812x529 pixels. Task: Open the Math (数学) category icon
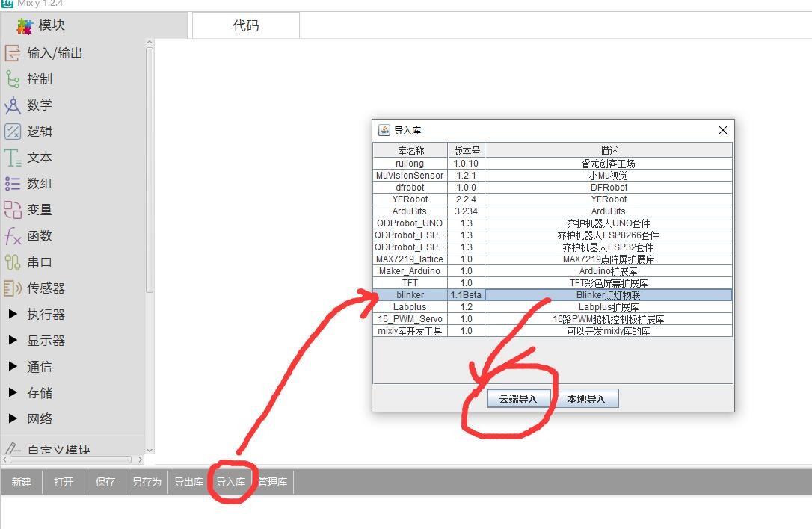(13, 105)
